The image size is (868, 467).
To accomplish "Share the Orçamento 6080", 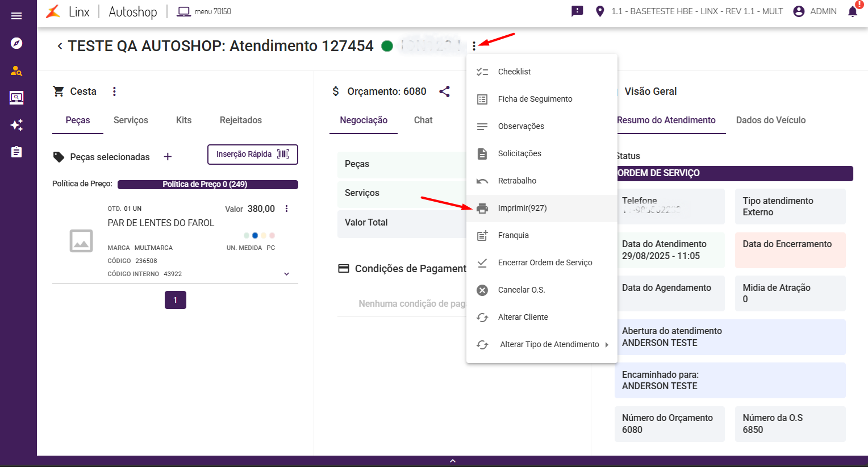I will (x=445, y=91).
